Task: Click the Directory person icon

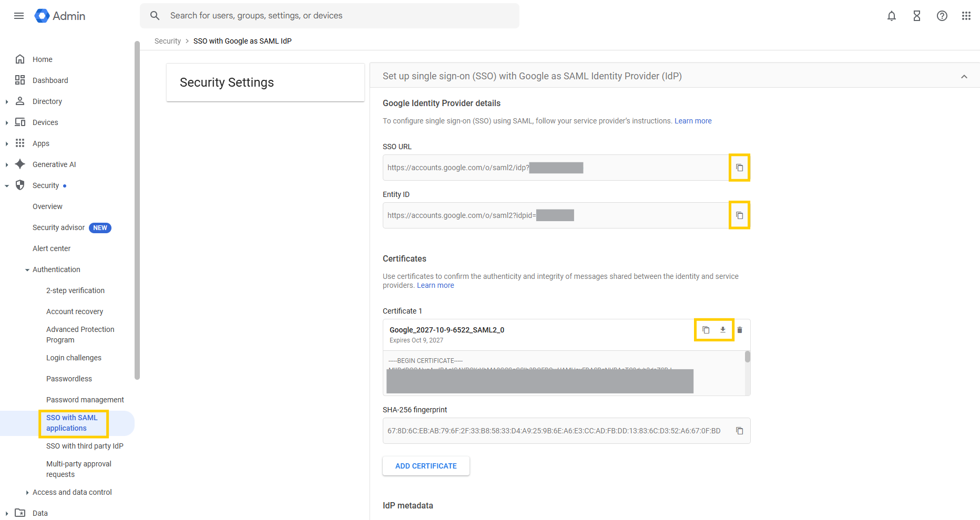Action: pyautogui.click(x=20, y=101)
